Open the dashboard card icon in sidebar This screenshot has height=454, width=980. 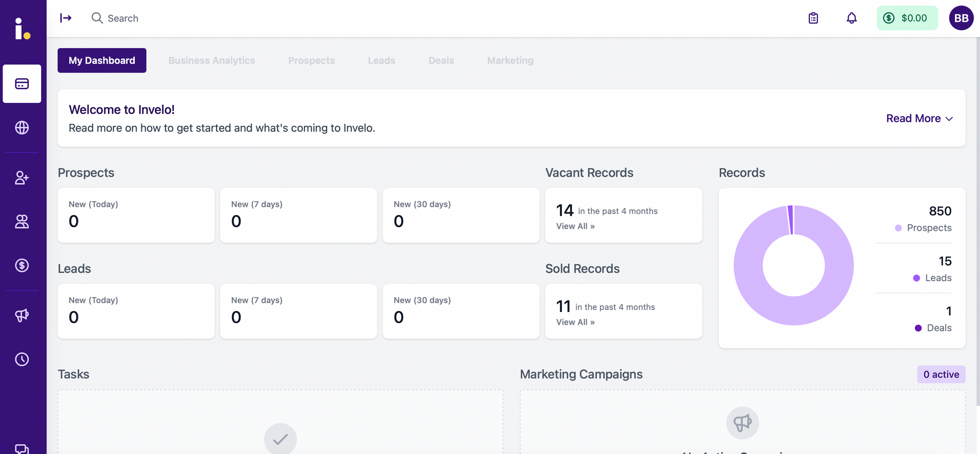click(22, 84)
